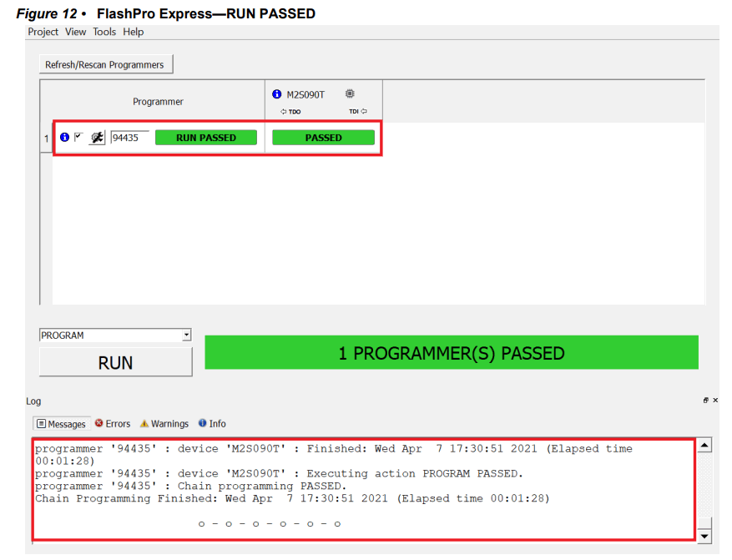Undock the Log panel with the float icon
The height and width of the screenshot is (560, 732).
pyautogui.click(x=706, y=400)
